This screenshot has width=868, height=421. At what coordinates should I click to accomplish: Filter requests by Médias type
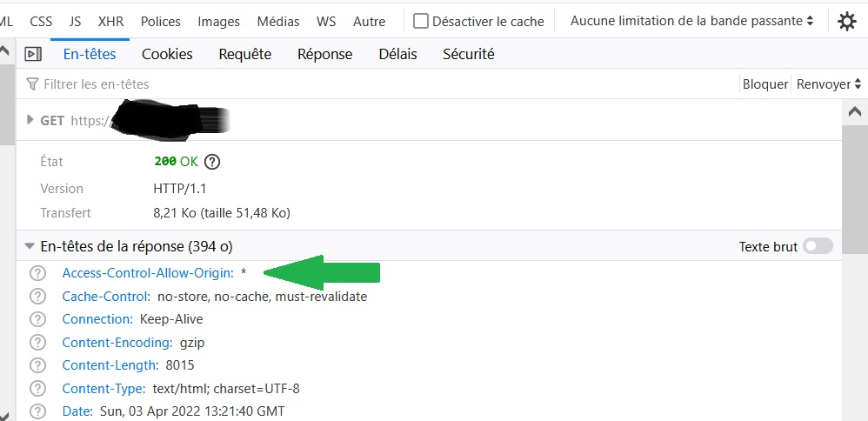[278, 22]
